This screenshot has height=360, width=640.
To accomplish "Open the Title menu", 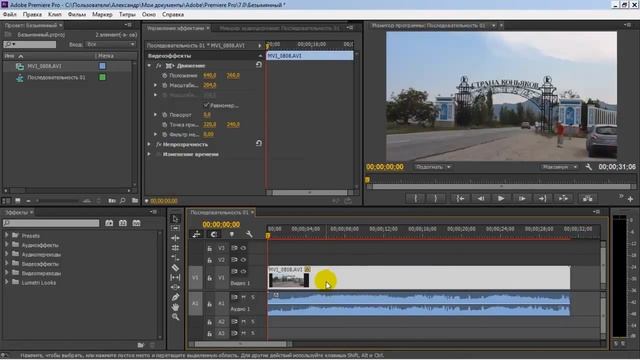I will 127,14.
